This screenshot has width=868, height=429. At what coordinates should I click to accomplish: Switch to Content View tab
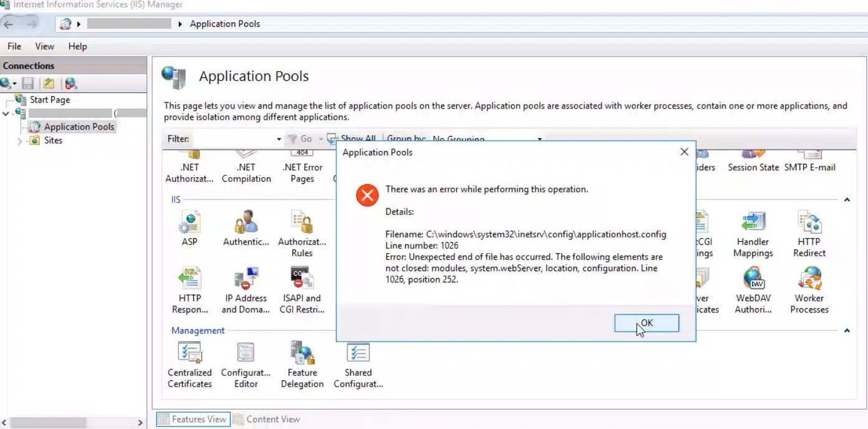pos(267,419)
